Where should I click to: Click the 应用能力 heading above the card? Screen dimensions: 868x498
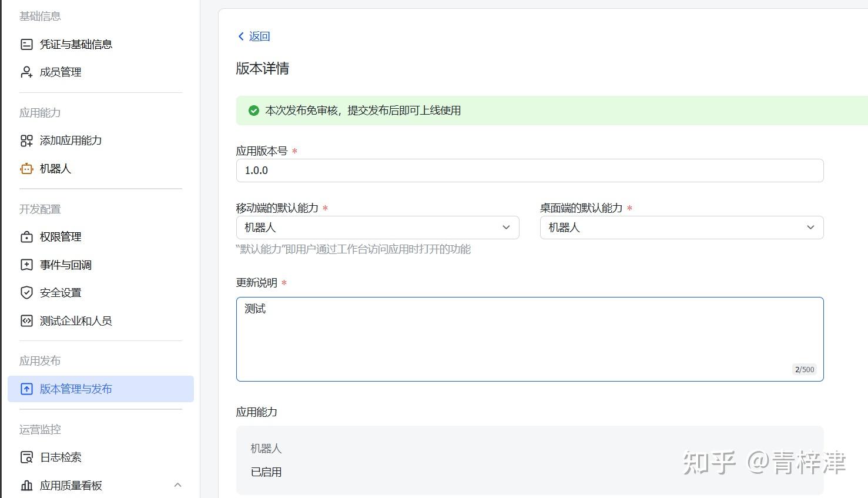(256, 412)
